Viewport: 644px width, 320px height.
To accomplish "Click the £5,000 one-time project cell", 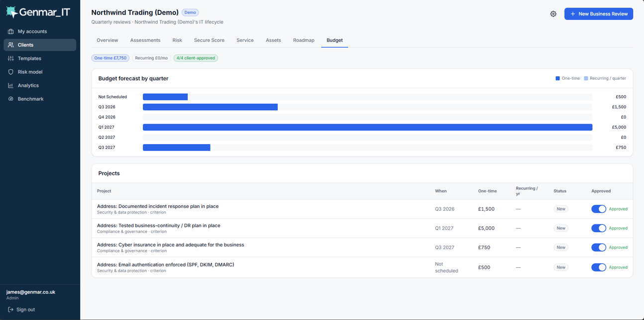I will tap(486, 228).
